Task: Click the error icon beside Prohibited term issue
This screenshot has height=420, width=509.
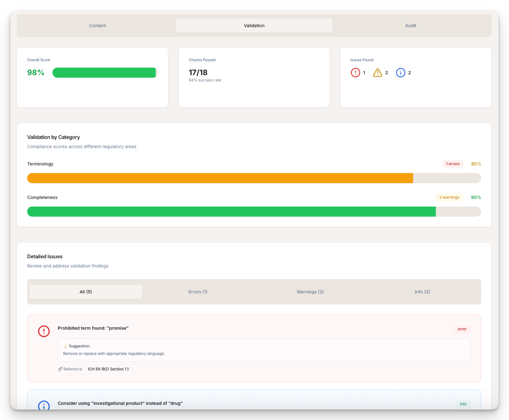Action: click(44, 331)
